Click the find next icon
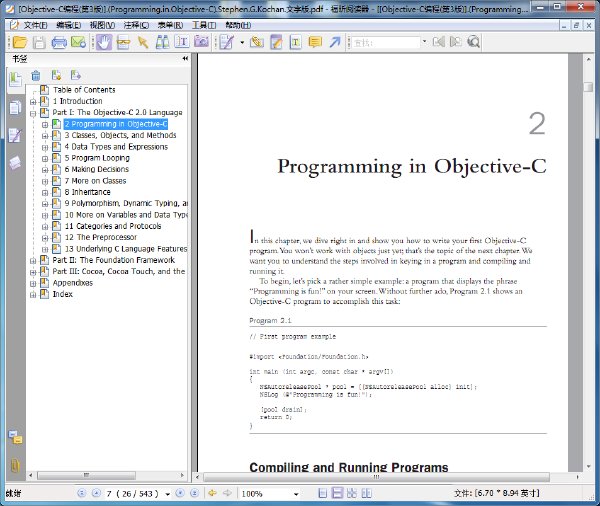The image size is (600, 506). [x=455, y=42]
